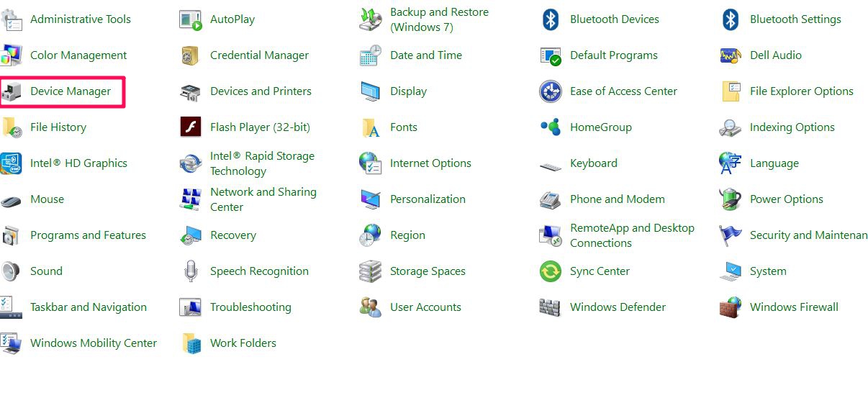
Task: Click the Power Options battery icon
Action: (x=731, y=199)
